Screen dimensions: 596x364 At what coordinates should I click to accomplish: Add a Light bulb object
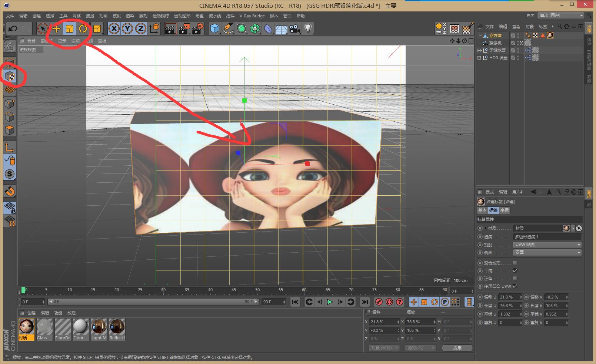click(308, 28)
